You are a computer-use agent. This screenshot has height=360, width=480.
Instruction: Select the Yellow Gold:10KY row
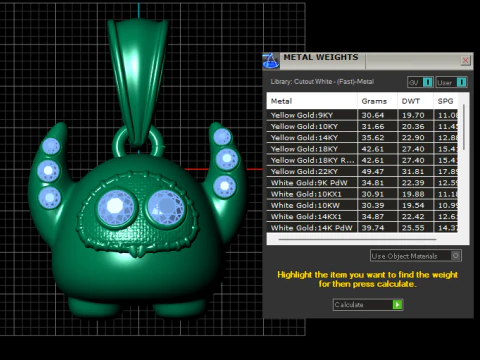coord(362,127)
